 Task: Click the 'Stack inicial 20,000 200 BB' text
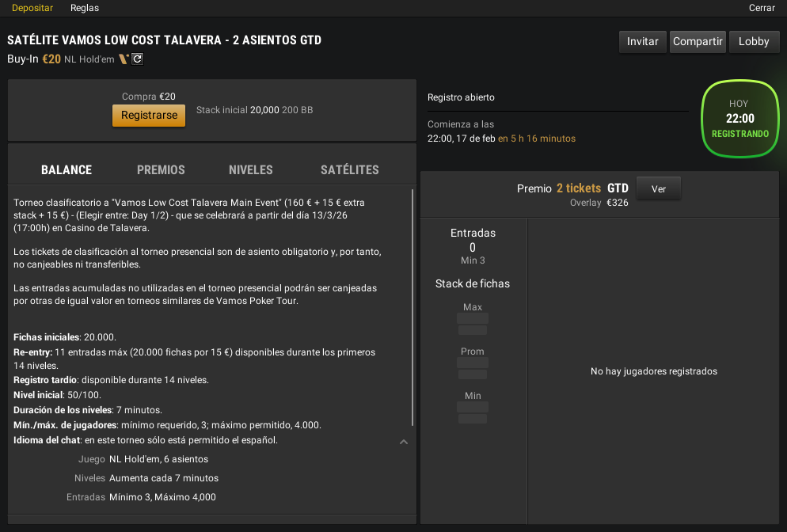(x=254, y=110)
